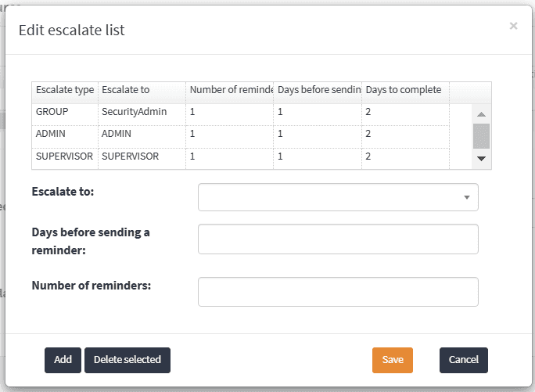
Task: Select the GROUP SecurityAdmin row
Action: click(134, 113)
